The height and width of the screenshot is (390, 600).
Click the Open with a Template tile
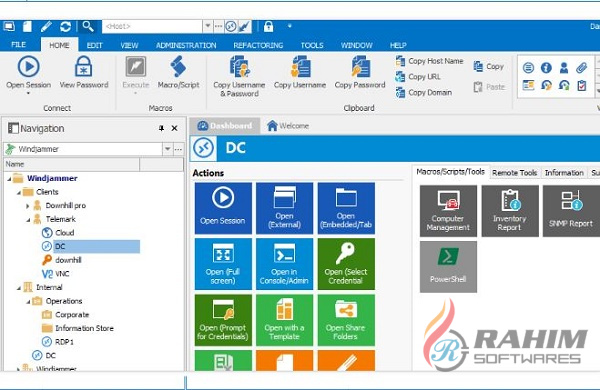tap(284, 320)
